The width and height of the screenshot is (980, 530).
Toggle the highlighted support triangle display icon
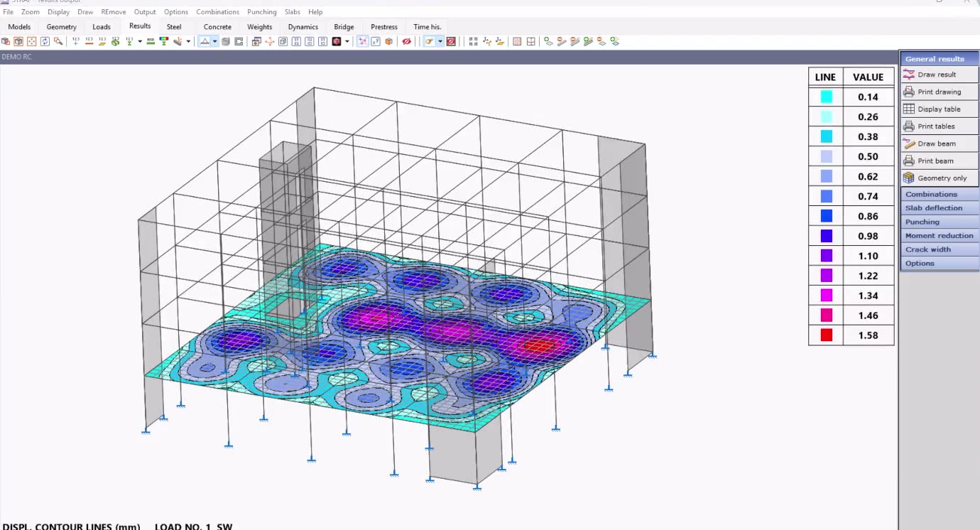point(204,41)
